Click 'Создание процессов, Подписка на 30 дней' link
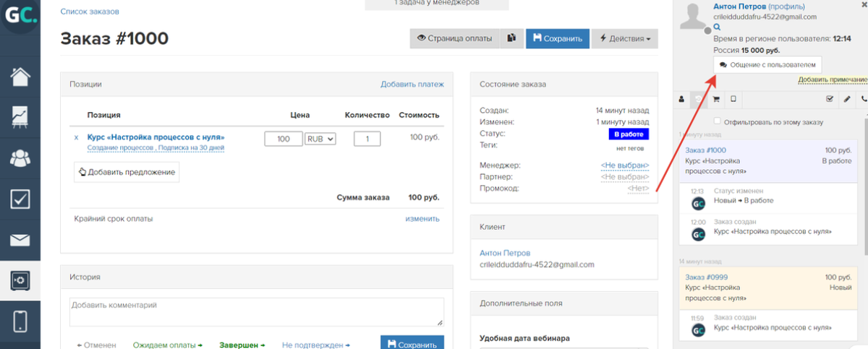Viewport: 868px width, 349px height. pyautogui.click(x=156, y=147)
